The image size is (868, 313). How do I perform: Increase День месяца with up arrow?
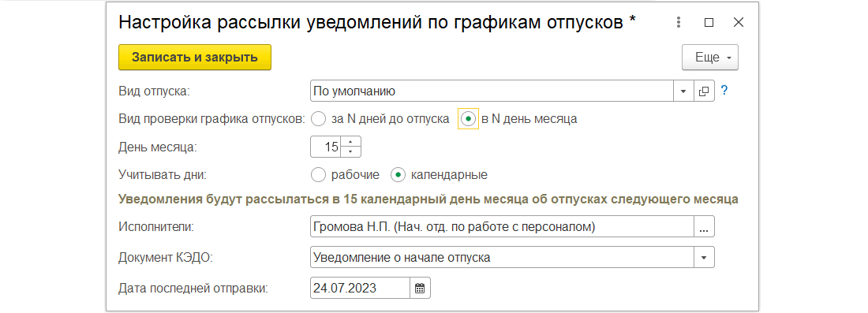tap(351, 142)
